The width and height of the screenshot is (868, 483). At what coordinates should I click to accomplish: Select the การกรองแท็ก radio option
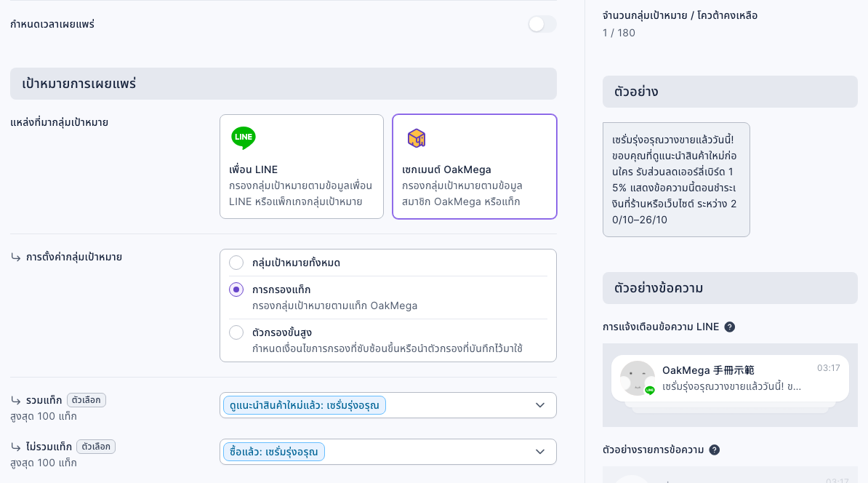pyautogui.click(x=236, y=290)
